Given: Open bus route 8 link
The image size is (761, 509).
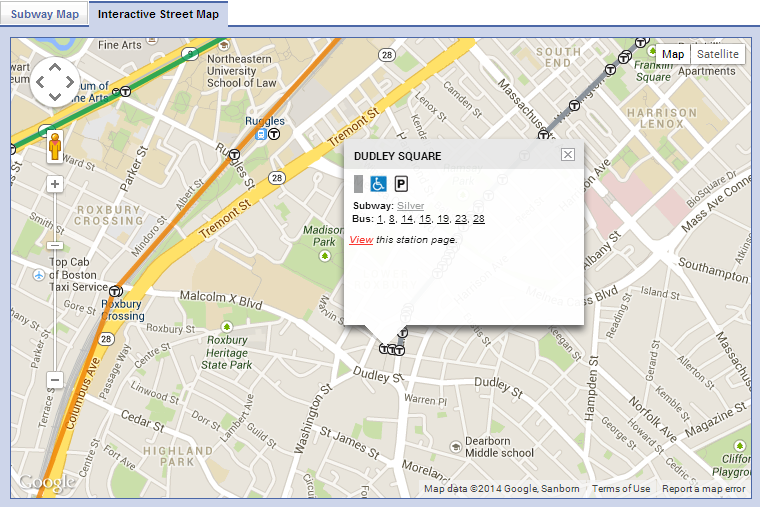Looking at the screenshot, I should tap(392, 219).
